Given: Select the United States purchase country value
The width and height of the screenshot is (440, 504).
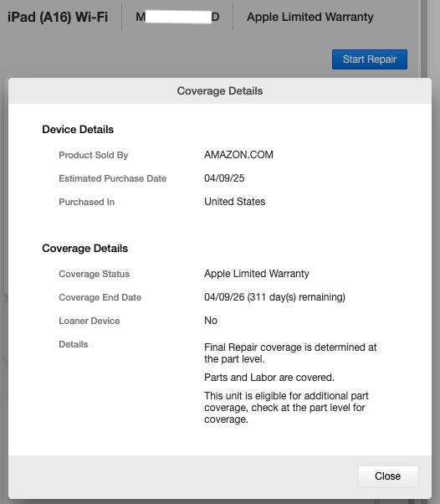Looking at the screenshot, I should (235, 202).
